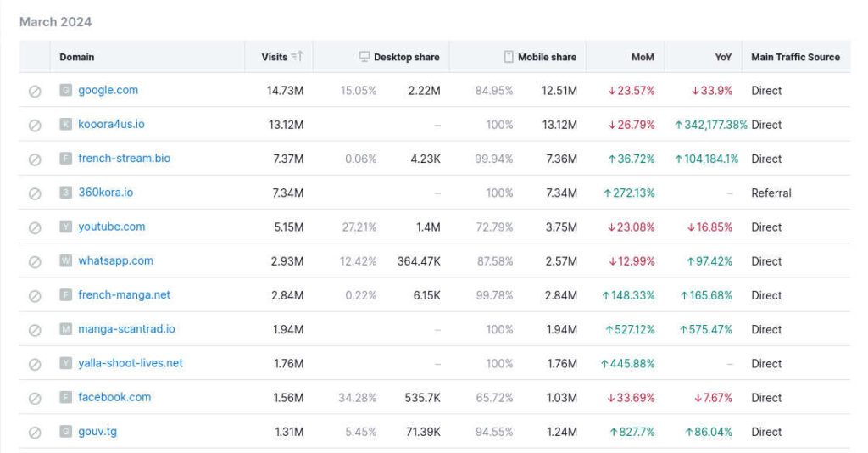The width and height of the screenshot is (868, 453).
Task: Click the 27.21% desktop share value
Action: click(x=359, y=227)
